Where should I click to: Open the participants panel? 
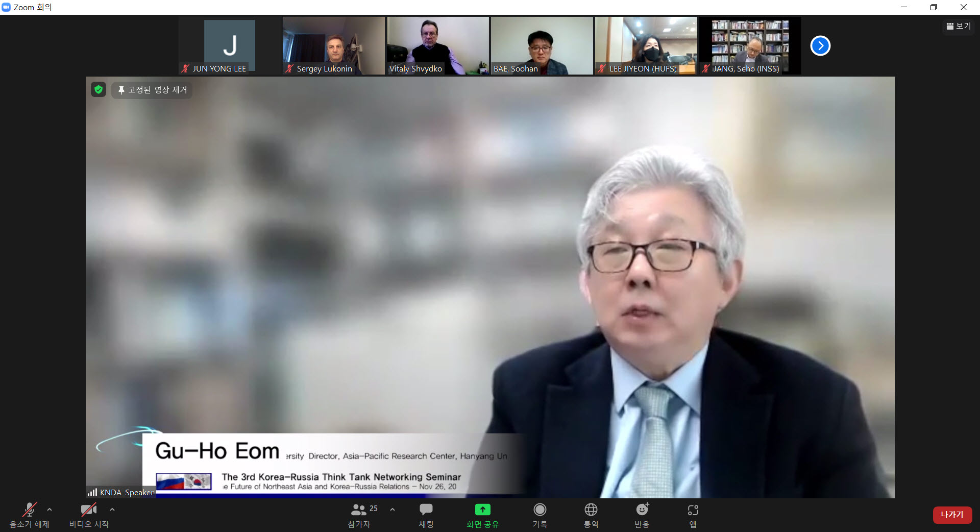(x=359, y=514)
